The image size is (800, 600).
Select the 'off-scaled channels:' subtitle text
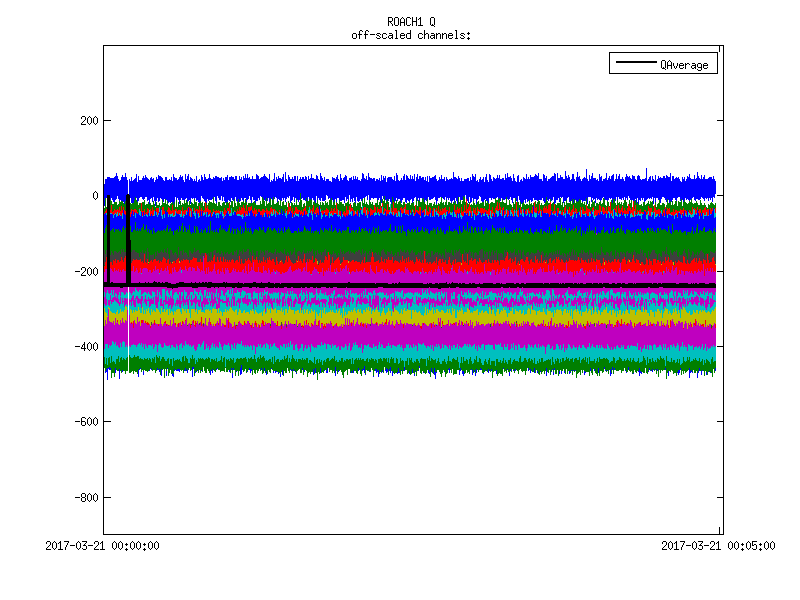coord(411,35)
